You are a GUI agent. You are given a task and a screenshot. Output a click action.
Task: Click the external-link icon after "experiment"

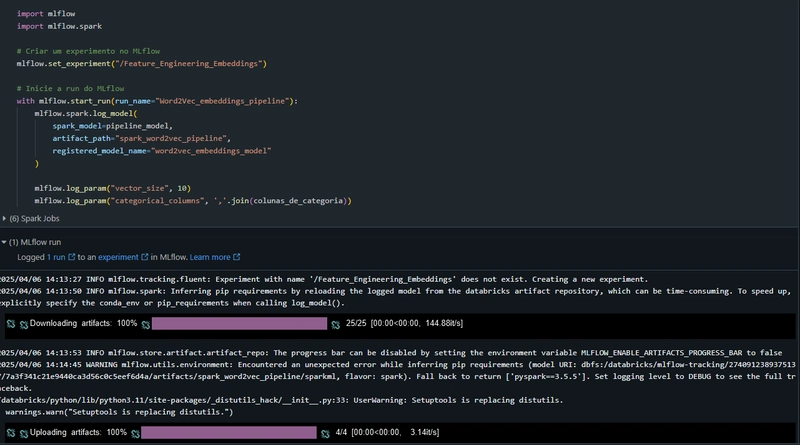tap(145, 257)
